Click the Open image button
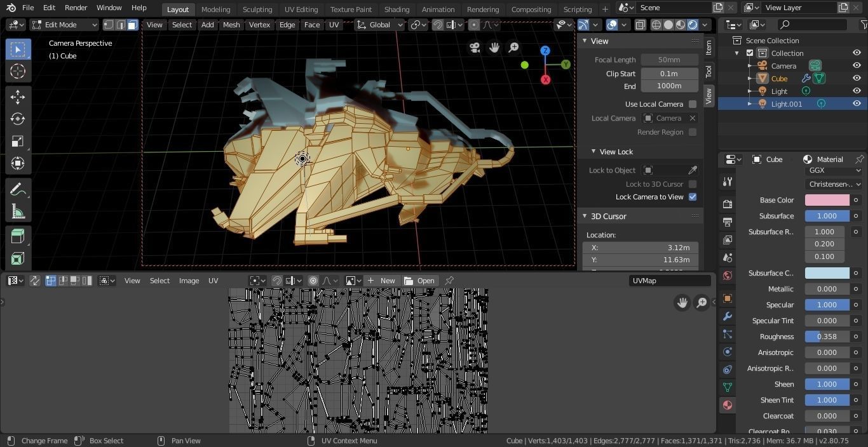The image size is (868, 447). coord(419,281)
